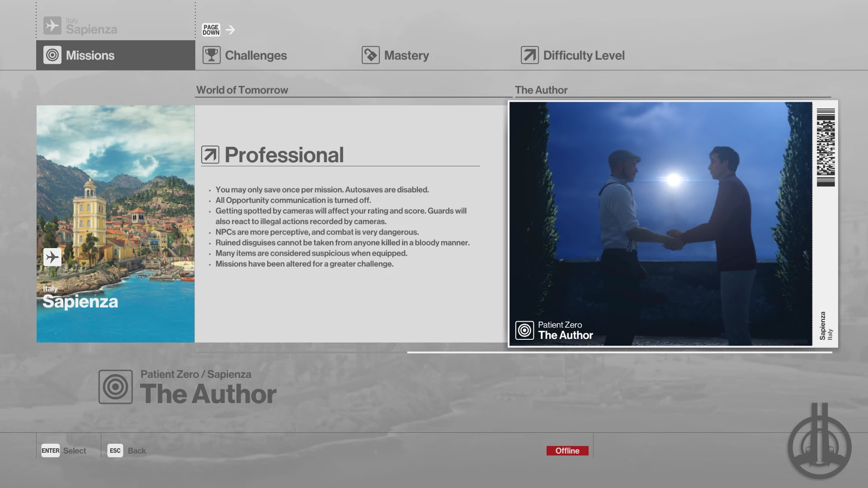
Task: Click The Author heading above the card
Action: click(x=541, y=90)
